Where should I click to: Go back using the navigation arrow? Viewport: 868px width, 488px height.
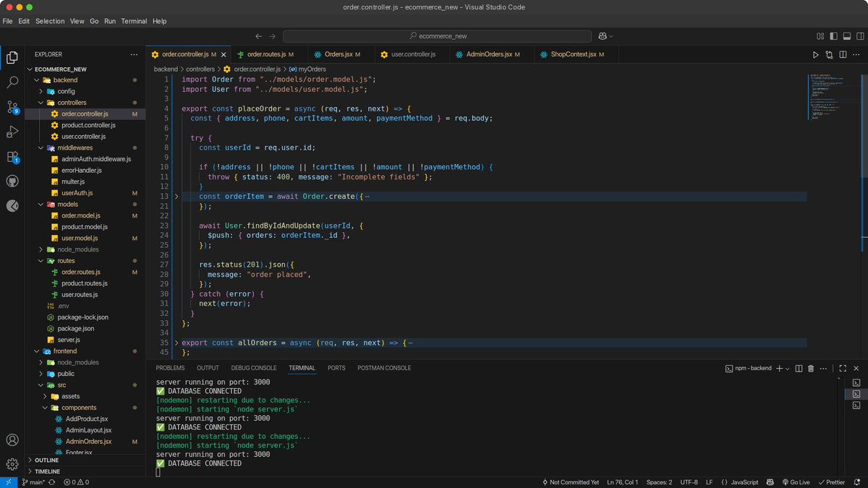click(259, 36)
